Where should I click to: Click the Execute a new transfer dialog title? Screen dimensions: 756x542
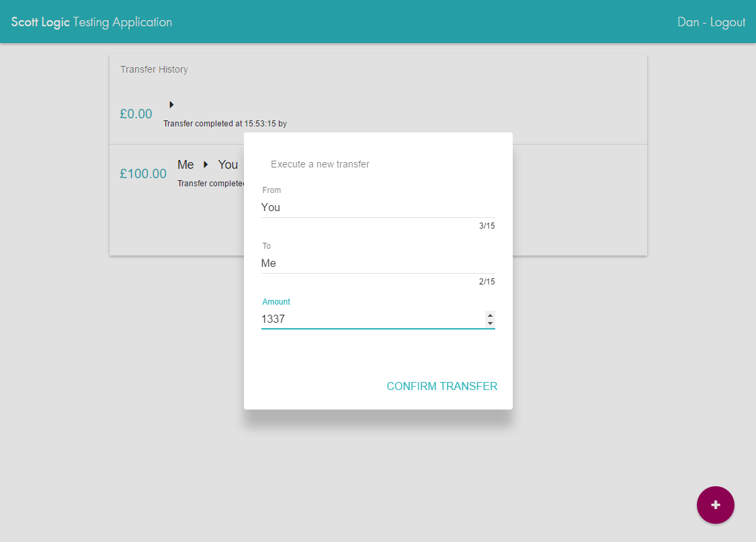[320, 164]
